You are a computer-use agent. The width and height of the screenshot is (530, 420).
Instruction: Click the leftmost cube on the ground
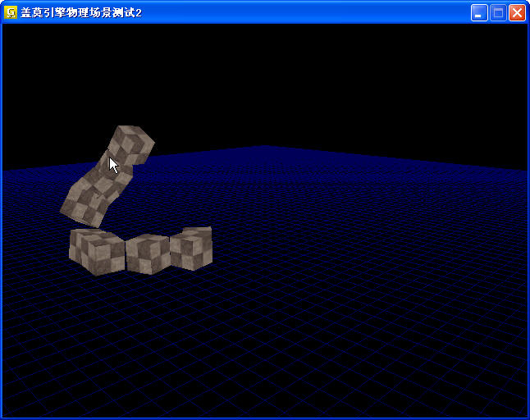coord(97,252)
